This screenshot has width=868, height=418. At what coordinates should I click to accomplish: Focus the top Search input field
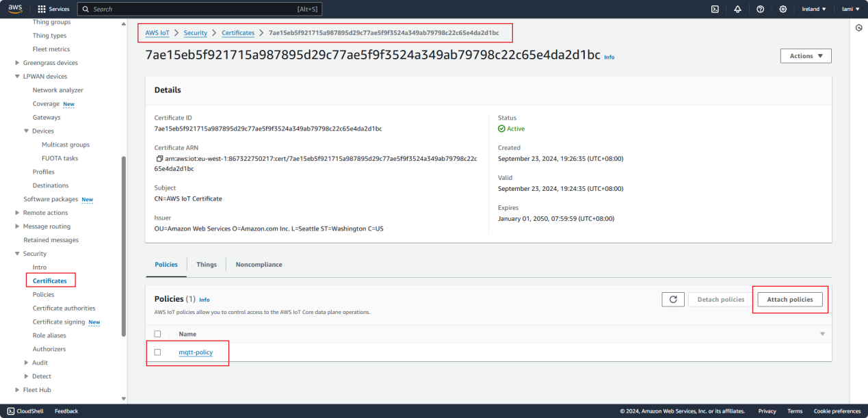(200, 9)
